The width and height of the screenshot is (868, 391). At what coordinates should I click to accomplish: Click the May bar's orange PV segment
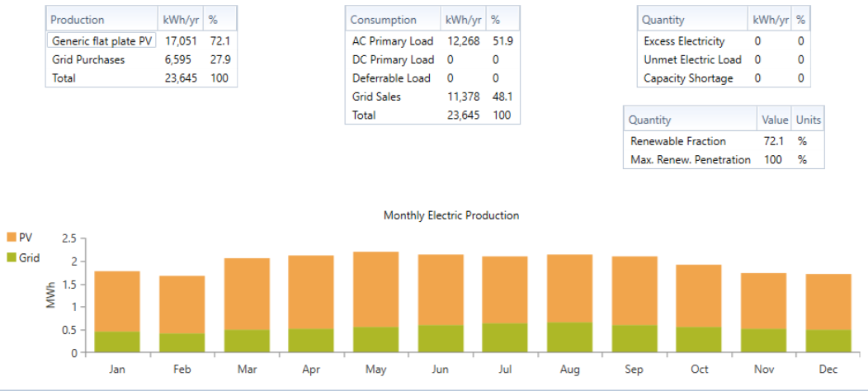376,289
